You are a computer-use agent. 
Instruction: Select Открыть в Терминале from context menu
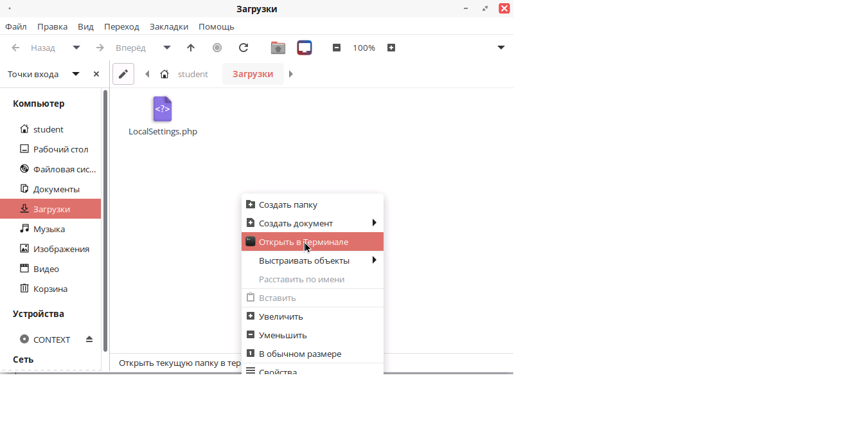303,242
